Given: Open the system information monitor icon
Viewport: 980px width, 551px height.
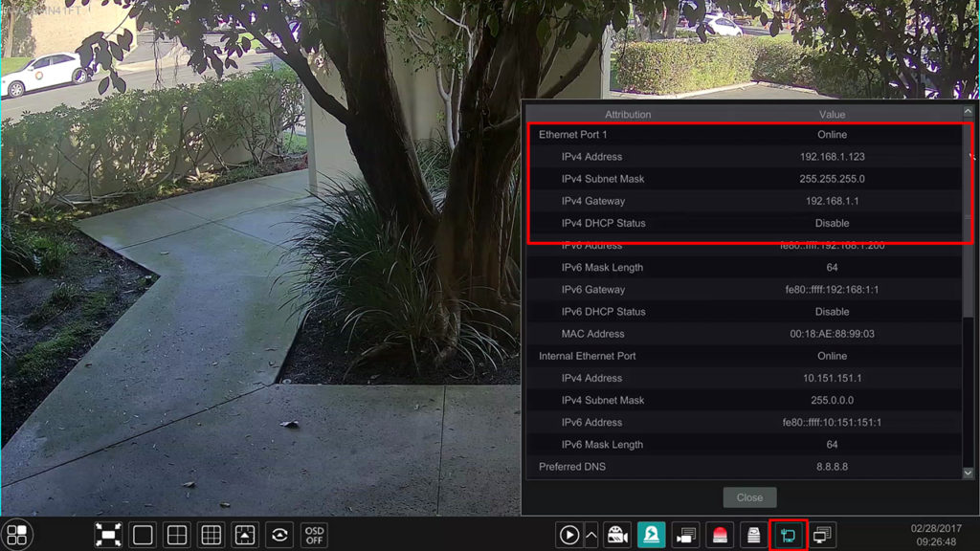Looking at the screenshot, I should pos(822,535).
